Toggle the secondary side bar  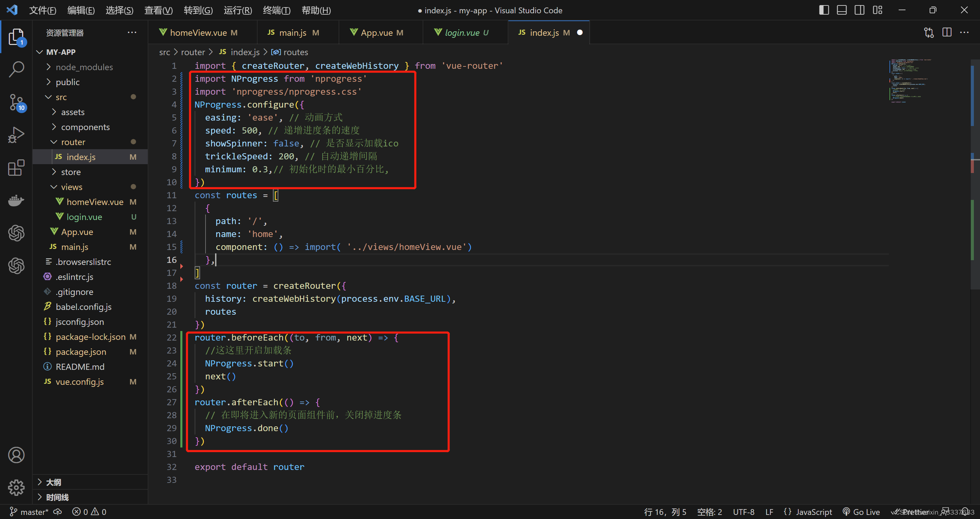pyautogui.click(x=860, y=10)
